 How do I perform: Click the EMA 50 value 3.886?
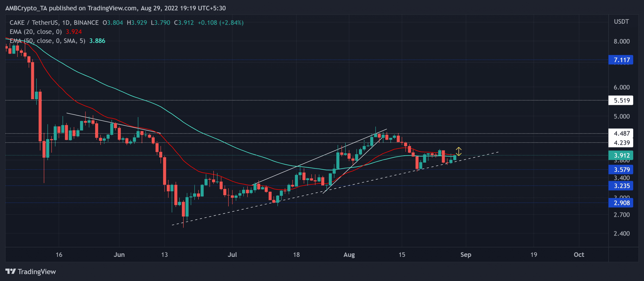(97, 41)
